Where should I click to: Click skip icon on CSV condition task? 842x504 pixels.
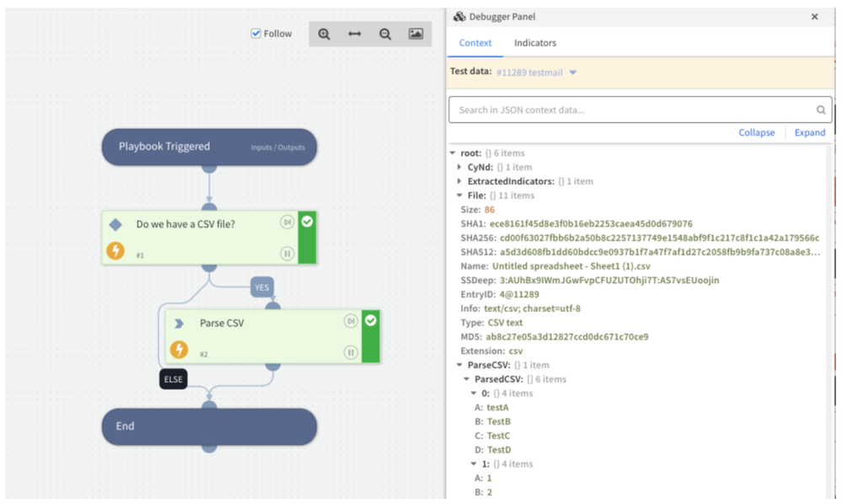click(287, 223)
